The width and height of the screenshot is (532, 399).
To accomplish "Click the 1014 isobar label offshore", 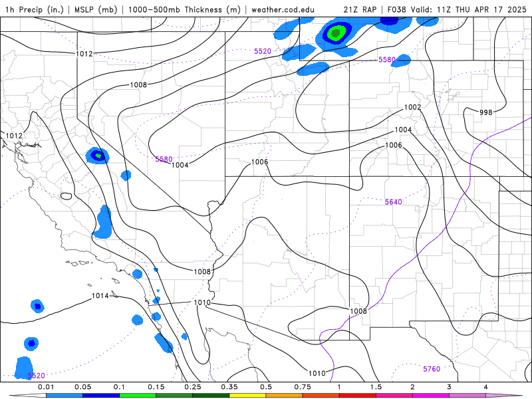I will (100, 296).
